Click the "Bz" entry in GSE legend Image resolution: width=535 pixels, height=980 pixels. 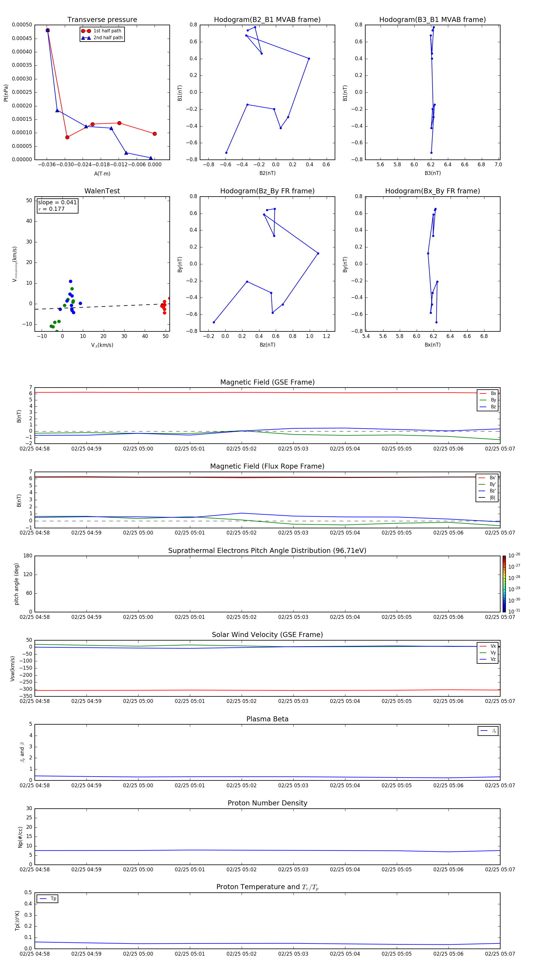tap(488, 407)
